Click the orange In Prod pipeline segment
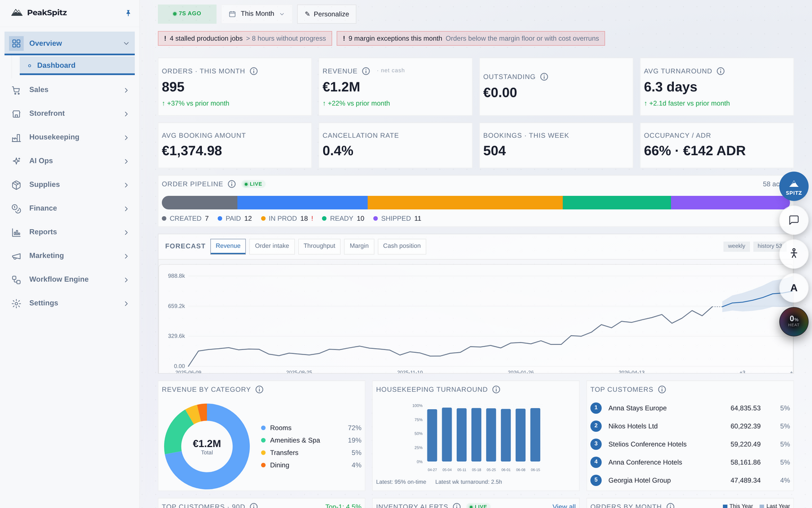 465,203
